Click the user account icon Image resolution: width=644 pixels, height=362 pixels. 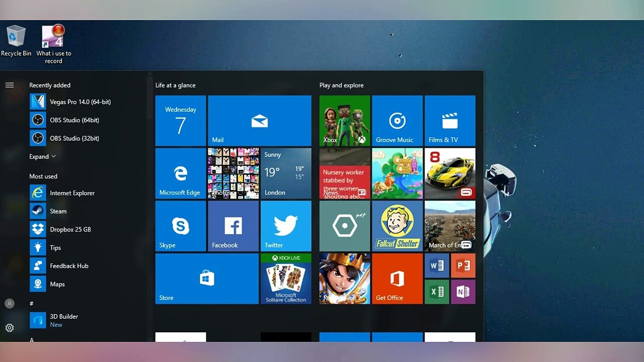click(x=10, y=304)
